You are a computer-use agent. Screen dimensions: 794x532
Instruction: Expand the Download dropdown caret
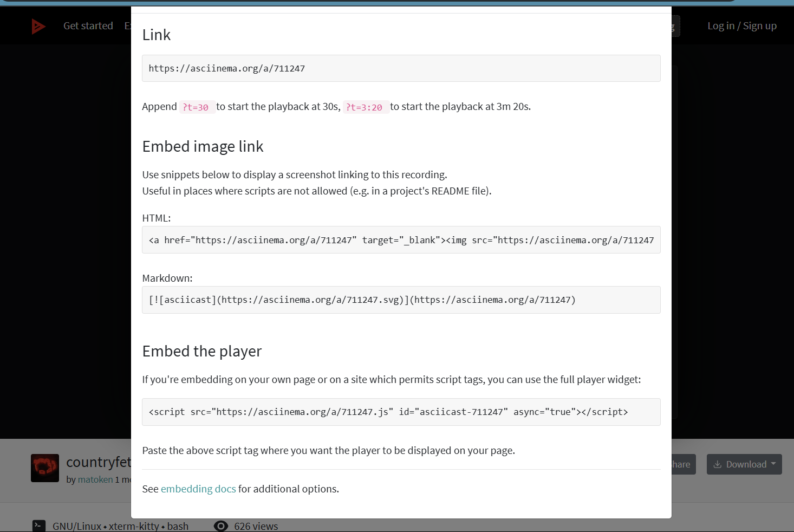click(x=773, y=464)
